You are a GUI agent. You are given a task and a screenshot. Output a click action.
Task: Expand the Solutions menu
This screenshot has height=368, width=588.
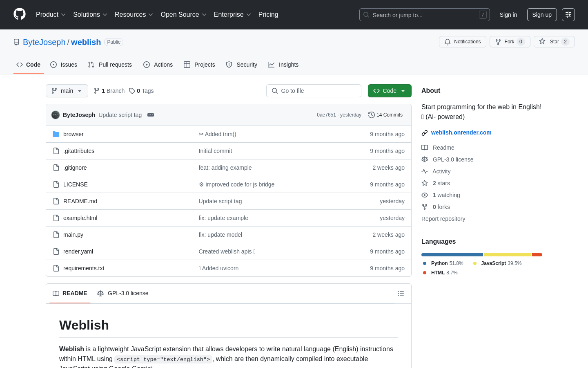(90, 14)
